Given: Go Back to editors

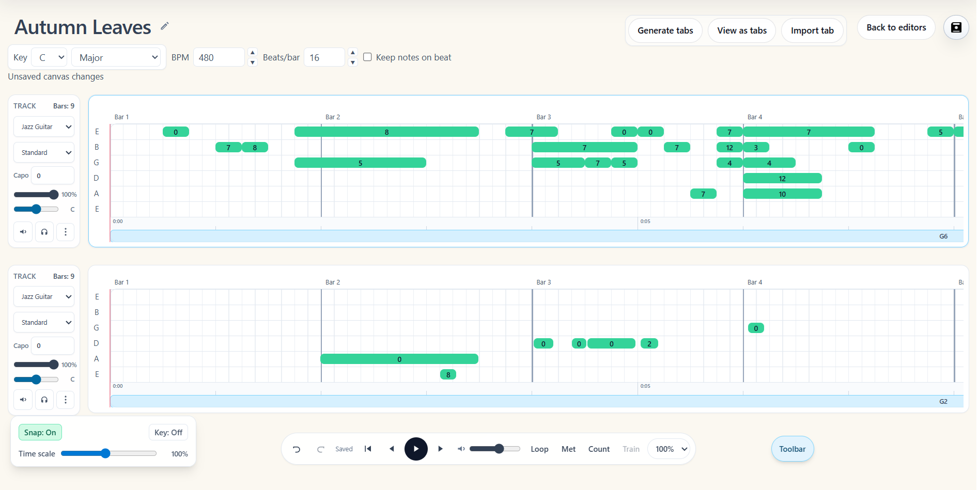Looking at the screenshot, I should tap(896, 27).
